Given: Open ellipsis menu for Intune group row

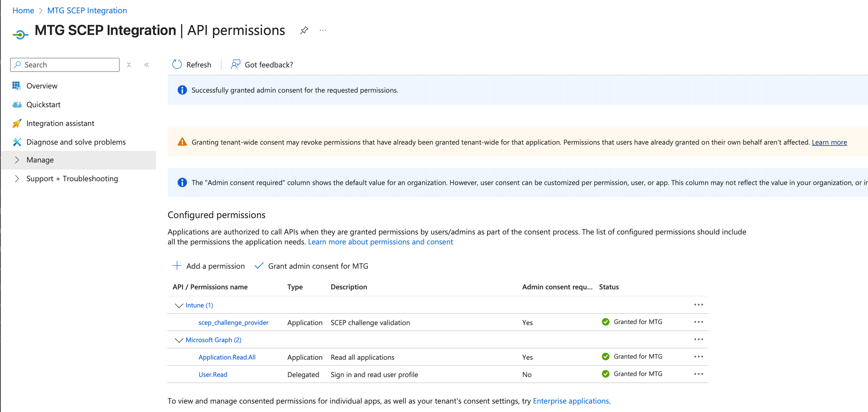Looking at the screenshot, I should click(698, 305).
